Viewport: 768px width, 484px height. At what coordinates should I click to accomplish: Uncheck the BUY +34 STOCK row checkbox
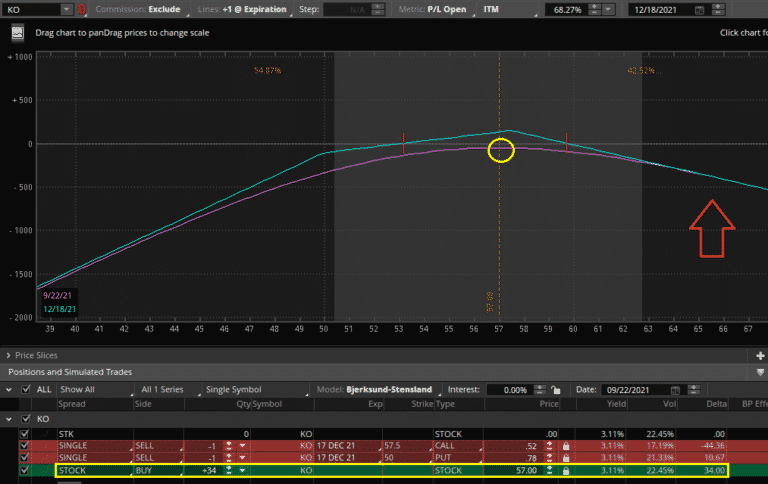click(25, 469)
